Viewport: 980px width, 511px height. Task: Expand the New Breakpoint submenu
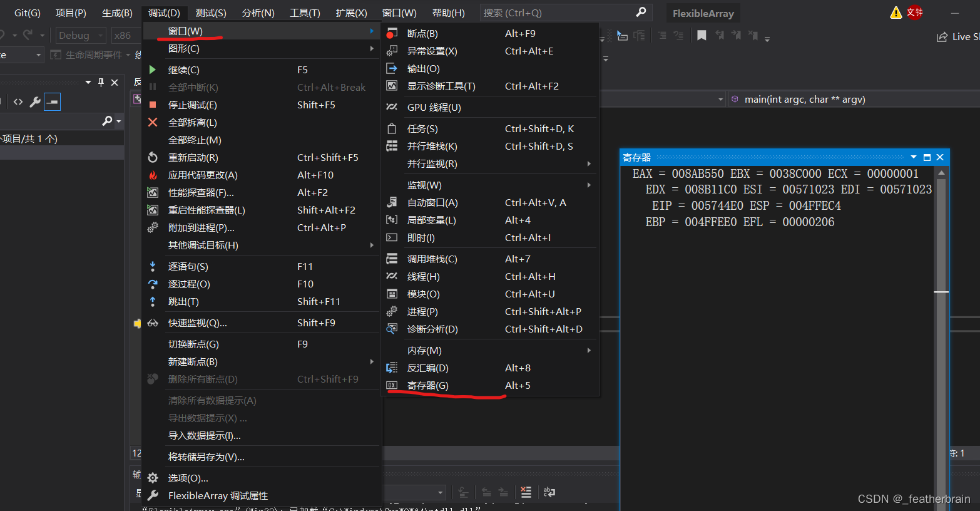coord(262,361)
